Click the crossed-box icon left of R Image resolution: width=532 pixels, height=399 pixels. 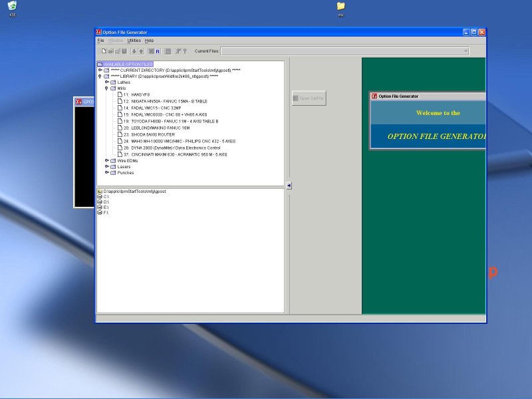coord(152,51)
